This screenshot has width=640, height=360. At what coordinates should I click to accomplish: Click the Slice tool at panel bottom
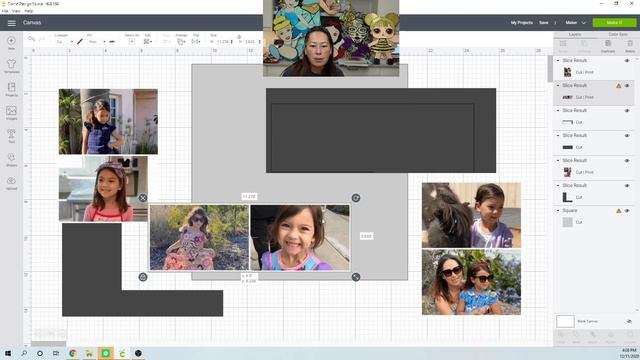561,337
